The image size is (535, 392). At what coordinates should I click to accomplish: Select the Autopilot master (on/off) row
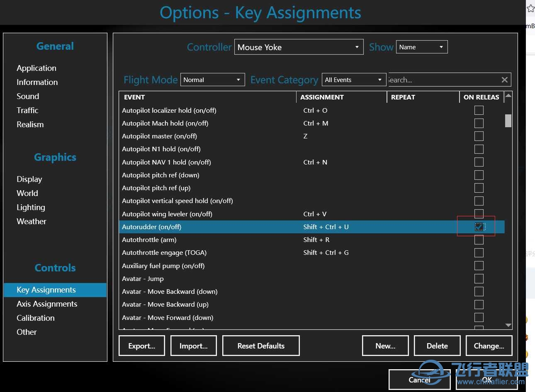[312, 136]
